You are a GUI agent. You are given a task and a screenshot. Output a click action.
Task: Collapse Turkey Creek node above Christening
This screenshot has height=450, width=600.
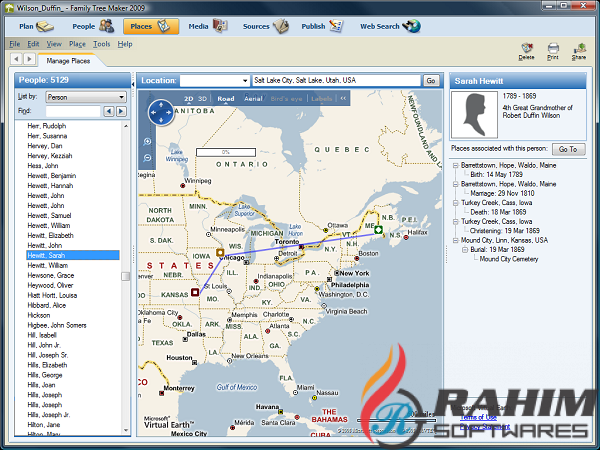pyautogui.click(x=456, y=222)
